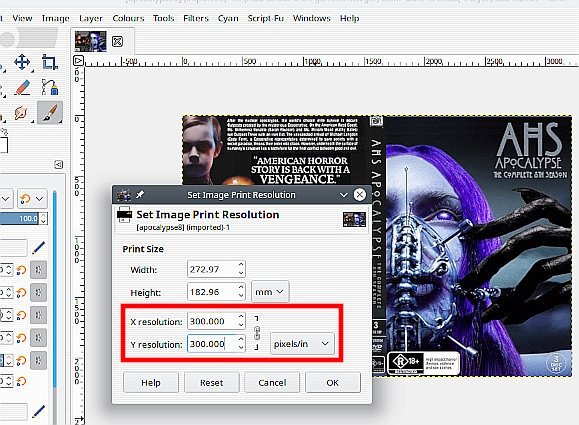Close the image tab with the X icon
The width and height of the screenshot is (579, 425).
click(117, 41)
